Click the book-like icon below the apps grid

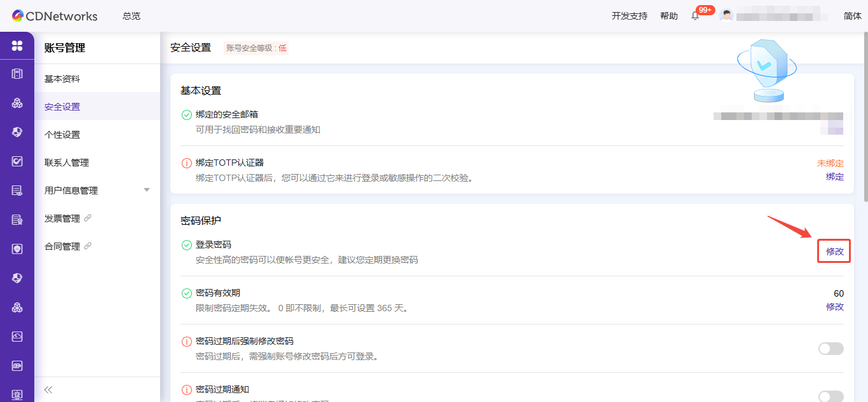click(17, 74)
